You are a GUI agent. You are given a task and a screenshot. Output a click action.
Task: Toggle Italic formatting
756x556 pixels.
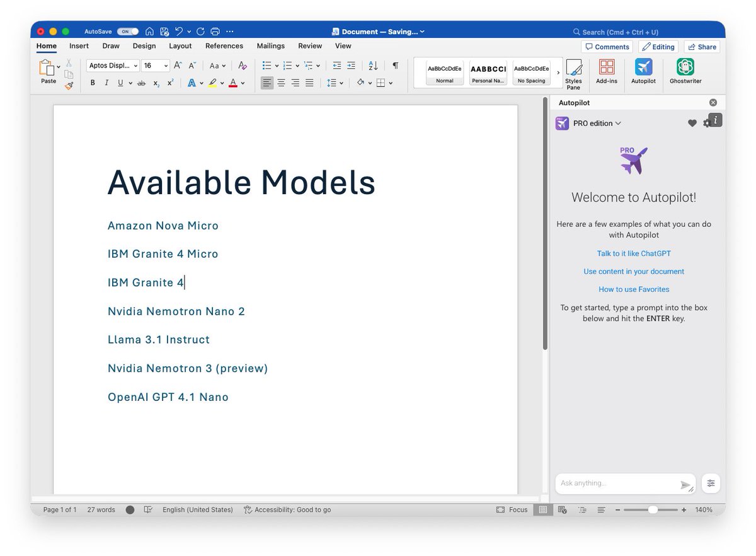tap(106, 83)
